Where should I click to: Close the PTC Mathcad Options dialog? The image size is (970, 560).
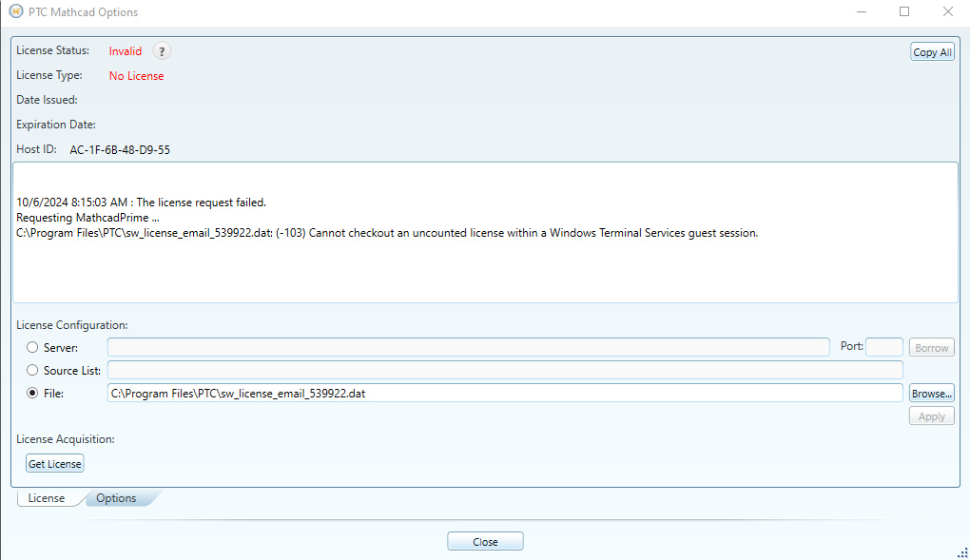pyautogui.click(x=485, y=540)
